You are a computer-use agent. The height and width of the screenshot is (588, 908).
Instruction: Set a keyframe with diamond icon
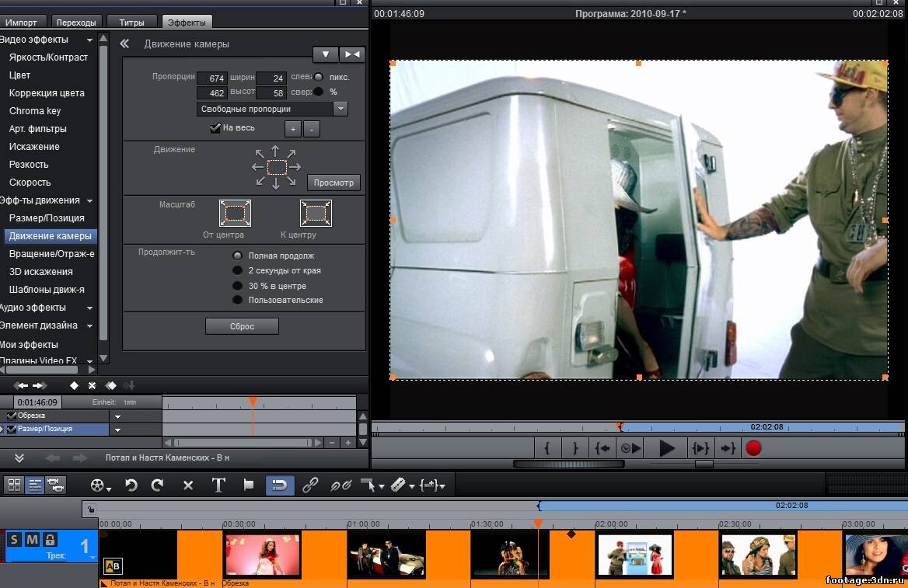pyautogui.click(x=74, y=385)
